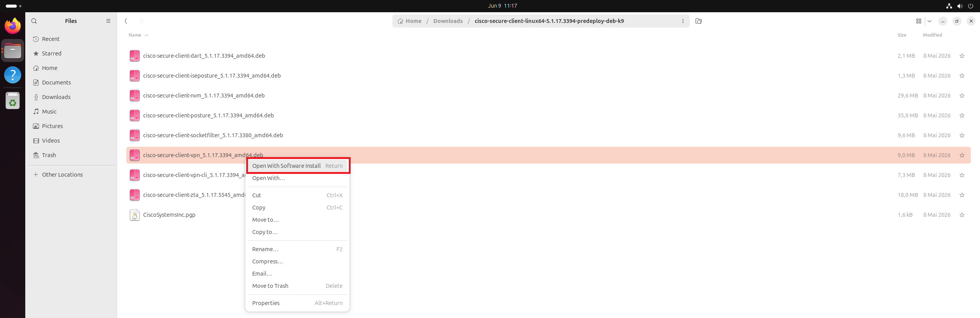This screenshot has width=980, height=318.
Task: Choose Copy to… menu entry
Action: pyautogui.click(x=297, y=232)
